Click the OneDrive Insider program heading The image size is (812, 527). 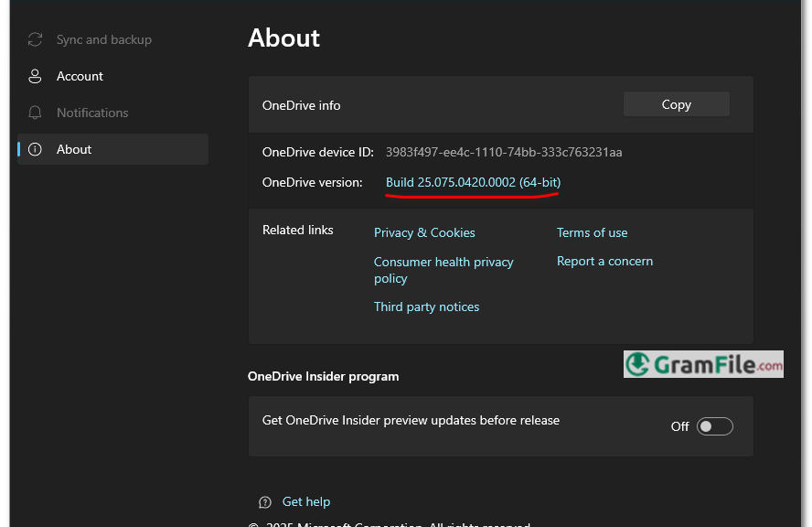tap(323, 376)
